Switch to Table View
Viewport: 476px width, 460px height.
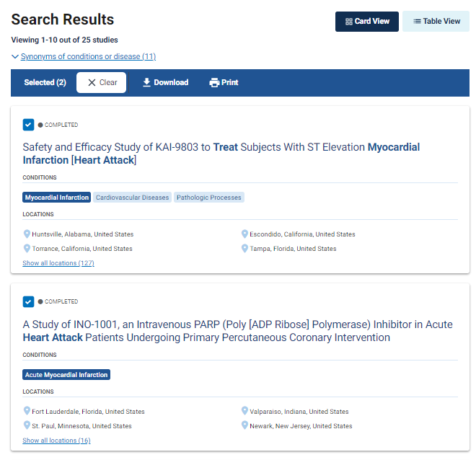436,22
